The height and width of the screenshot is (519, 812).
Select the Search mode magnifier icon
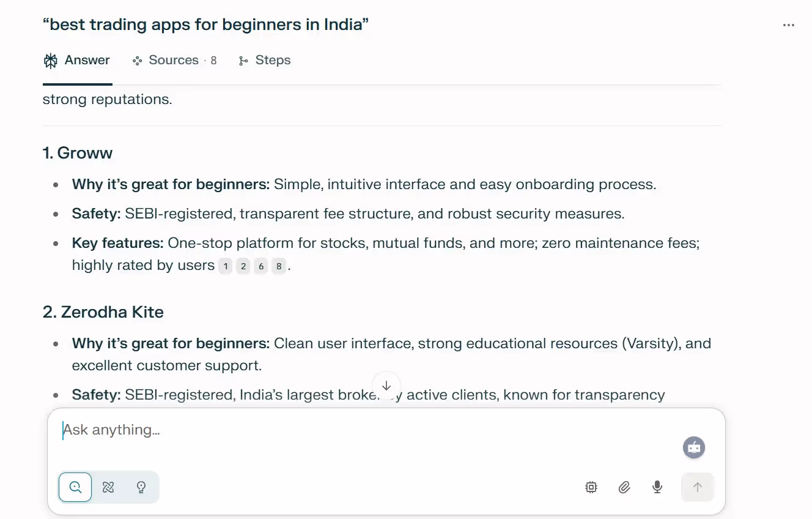click(75, 487)
